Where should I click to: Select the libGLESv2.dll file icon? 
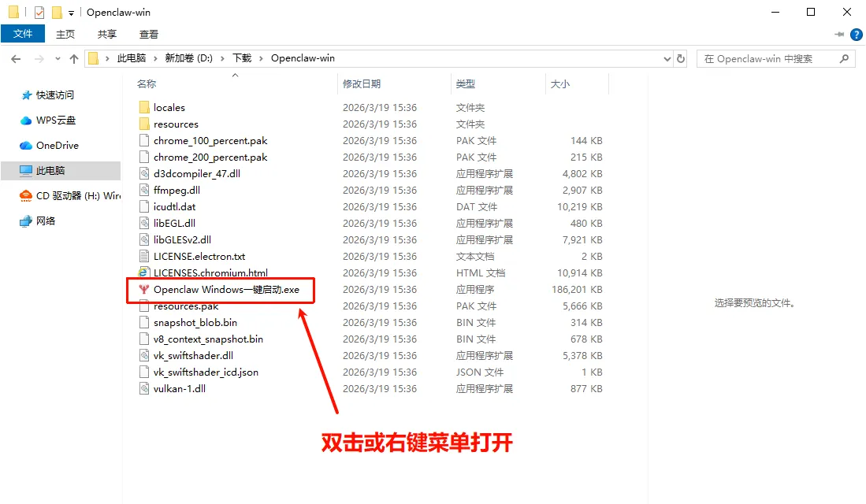pos(144,239)
